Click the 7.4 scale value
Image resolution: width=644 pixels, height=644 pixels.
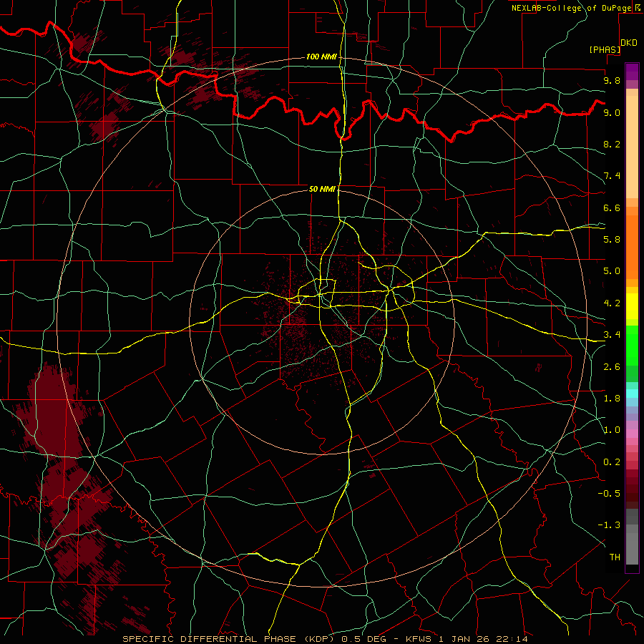click(x=612, y=176)
